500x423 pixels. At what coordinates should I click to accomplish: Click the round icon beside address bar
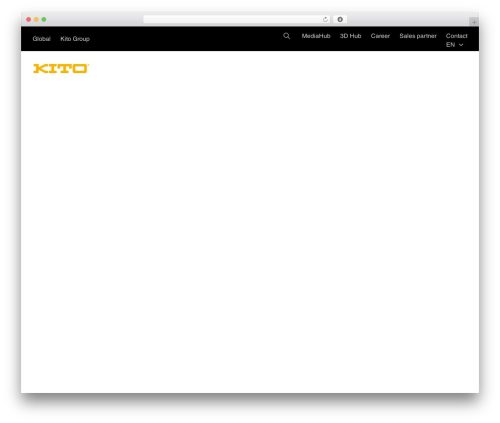coord(340,19)
